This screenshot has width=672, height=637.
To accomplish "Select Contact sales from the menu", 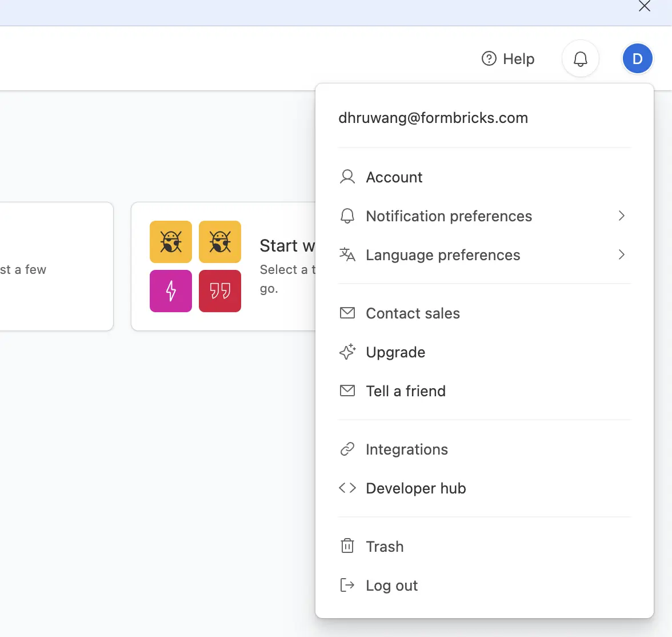I will [x=413, y=313].
